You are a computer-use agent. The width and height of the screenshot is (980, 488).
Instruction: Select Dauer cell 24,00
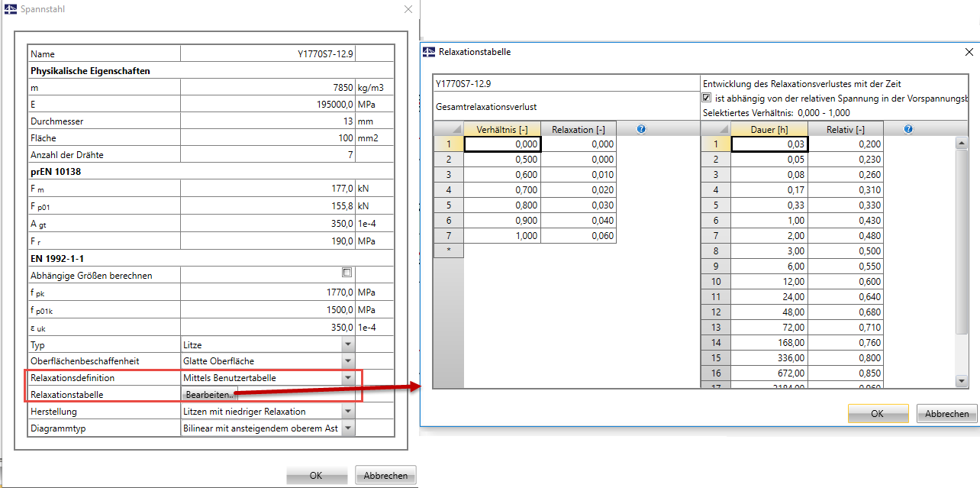[769, 297]
